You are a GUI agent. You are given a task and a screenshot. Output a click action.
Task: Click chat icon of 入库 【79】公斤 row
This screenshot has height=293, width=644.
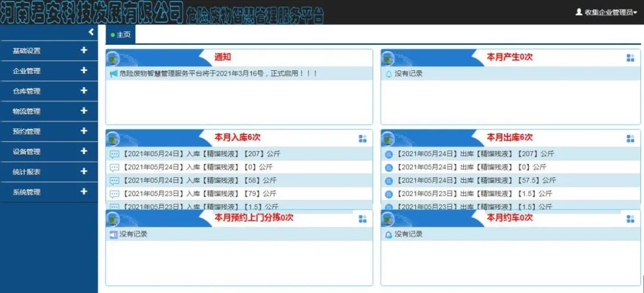[x=114, y=194]
